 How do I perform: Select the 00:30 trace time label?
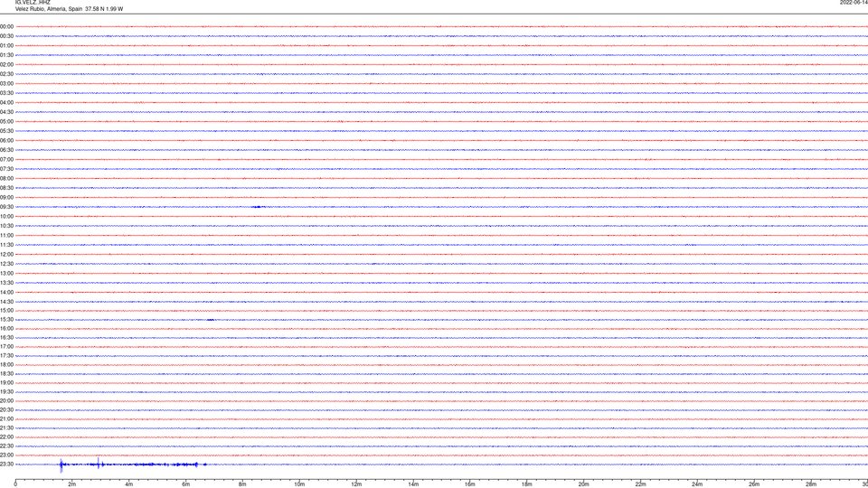6,36
